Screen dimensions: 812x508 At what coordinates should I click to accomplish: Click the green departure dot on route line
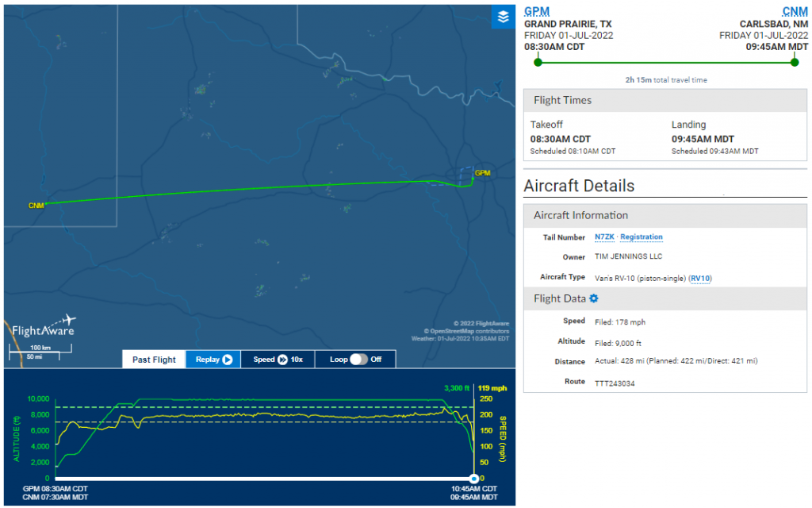click(538, 62)
